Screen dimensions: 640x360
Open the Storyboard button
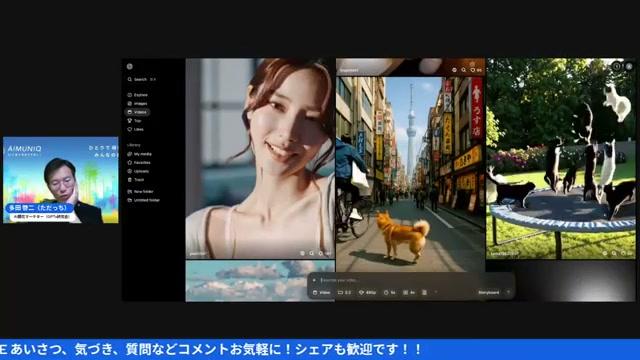[x=489, y=293]
